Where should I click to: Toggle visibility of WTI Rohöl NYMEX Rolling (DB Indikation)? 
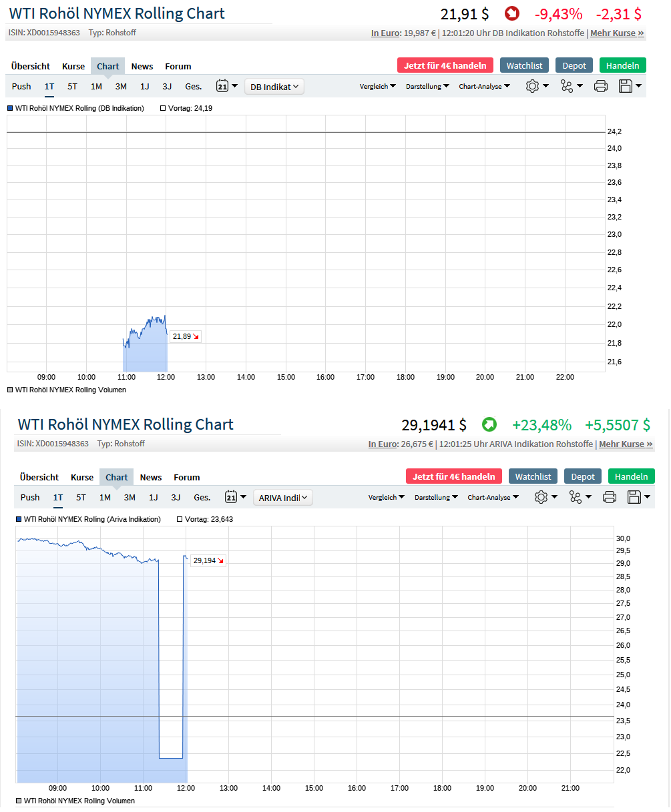pyautogui.click(x=9, y=107)
